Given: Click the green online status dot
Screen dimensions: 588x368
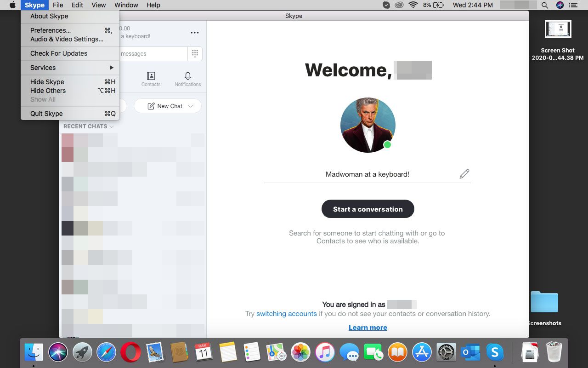Looking at the screenshot, I should click(387, 145).
